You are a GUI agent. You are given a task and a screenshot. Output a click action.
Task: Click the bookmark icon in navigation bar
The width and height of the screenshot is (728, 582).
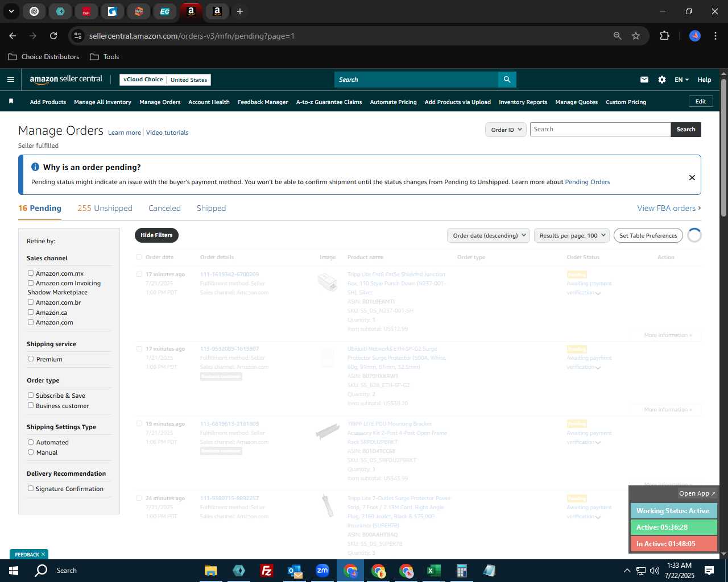[11, 102]
